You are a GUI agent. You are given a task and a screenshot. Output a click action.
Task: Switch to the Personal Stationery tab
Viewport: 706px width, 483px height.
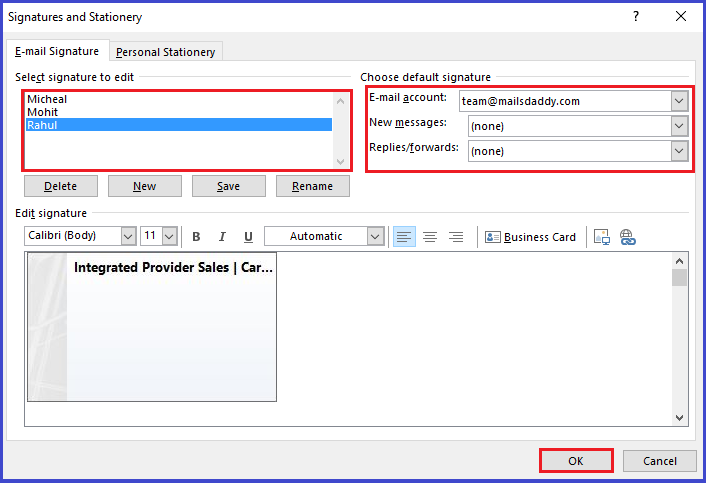click(x=165, y=52)
